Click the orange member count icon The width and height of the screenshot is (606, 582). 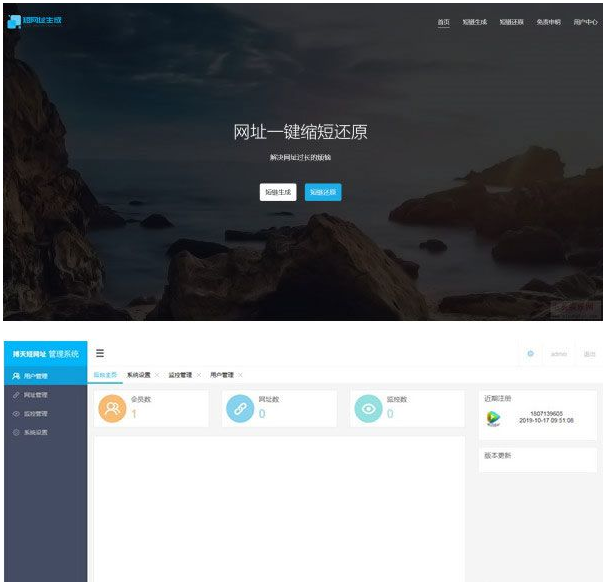point(112,408)
